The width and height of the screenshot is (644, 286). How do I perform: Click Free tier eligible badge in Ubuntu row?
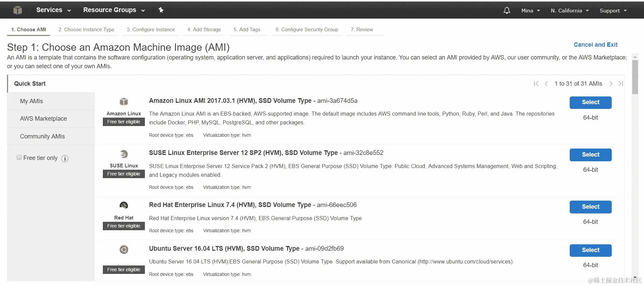124,270
